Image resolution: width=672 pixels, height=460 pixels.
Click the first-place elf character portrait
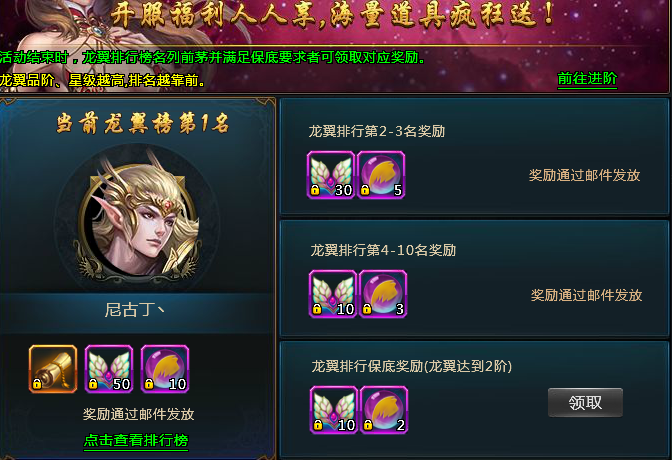138,216
